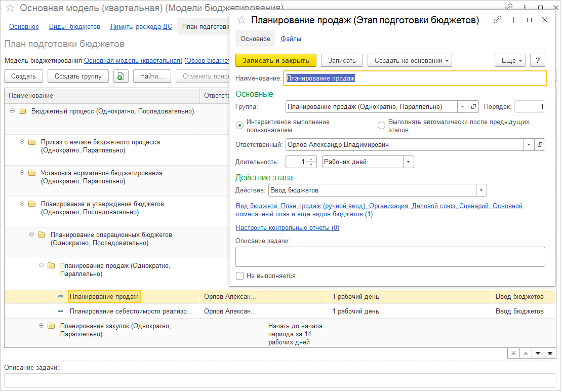The height and width of the screenshot is (392, 563).
Task: Enable the Не выполняется checkbox
Action: click(x=240, y=276)
